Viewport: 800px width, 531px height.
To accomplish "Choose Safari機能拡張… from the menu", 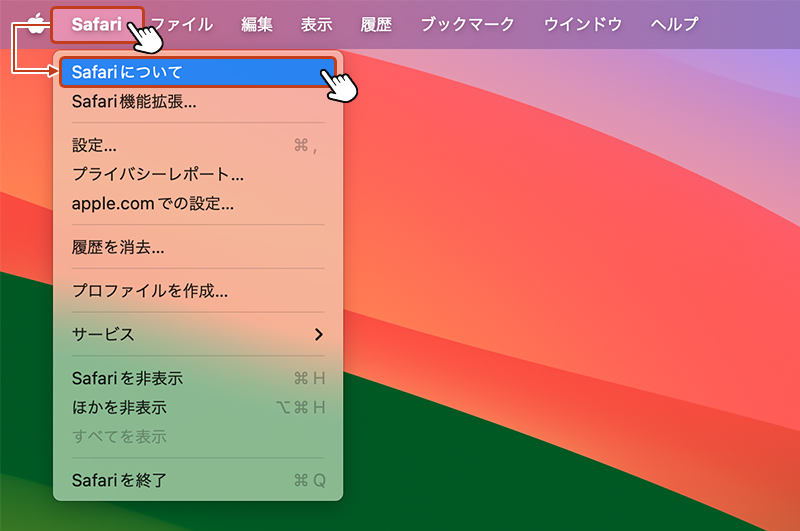I will [198, 102].
